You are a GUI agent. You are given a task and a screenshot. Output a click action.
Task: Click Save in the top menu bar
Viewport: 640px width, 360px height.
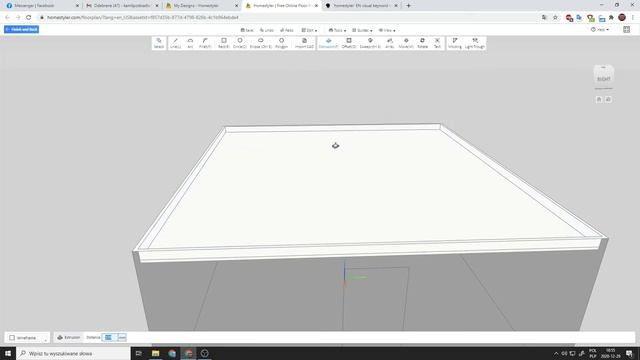[x=247, y=30]
